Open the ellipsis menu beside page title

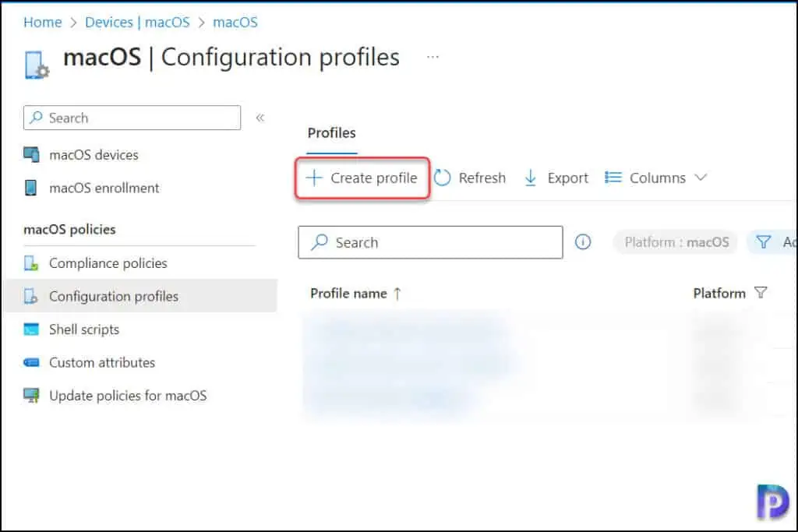(x=433, y=57)
